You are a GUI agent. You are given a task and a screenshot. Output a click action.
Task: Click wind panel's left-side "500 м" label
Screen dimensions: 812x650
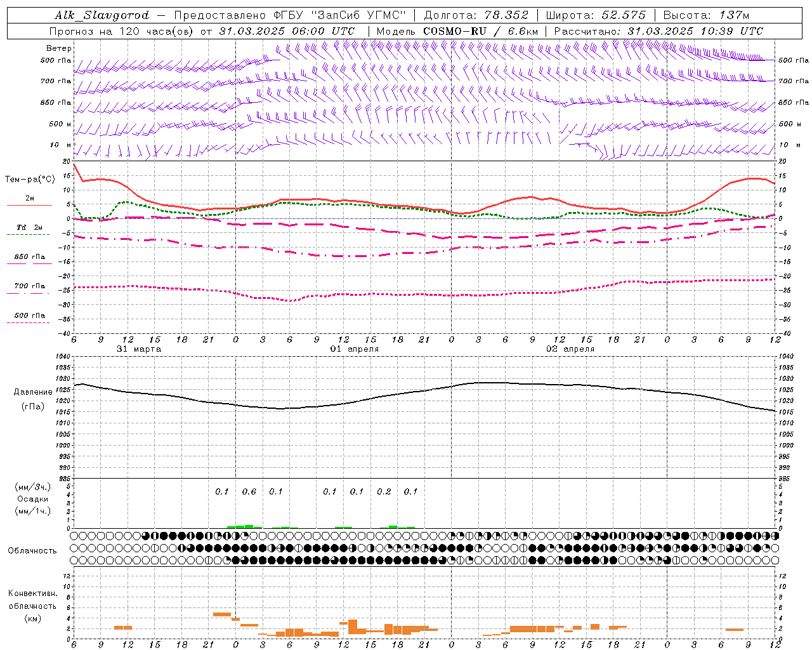[60, 124]
